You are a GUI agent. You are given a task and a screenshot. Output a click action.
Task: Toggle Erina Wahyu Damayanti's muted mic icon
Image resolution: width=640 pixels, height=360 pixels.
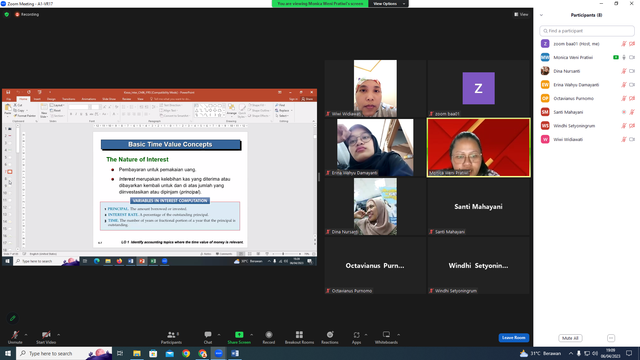tap(624, 85)
